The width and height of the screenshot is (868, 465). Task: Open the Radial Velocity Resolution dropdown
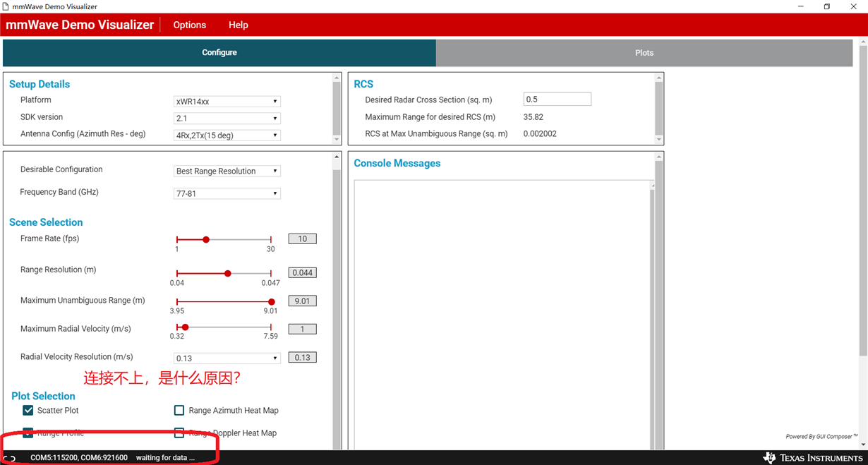pos(227,358)
